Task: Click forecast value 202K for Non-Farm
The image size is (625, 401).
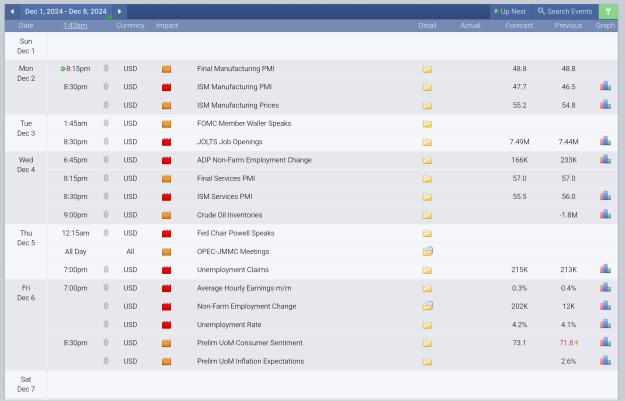Action: [519, 306]
